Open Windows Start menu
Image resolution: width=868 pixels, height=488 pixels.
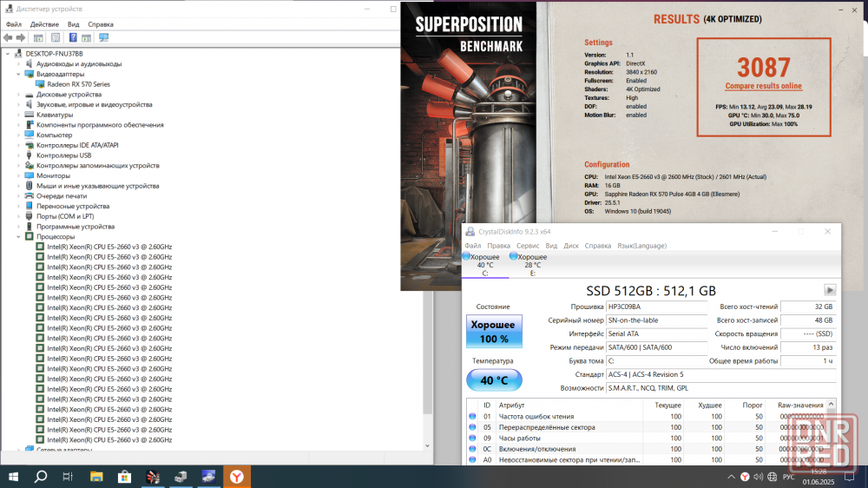coord(13,477)
